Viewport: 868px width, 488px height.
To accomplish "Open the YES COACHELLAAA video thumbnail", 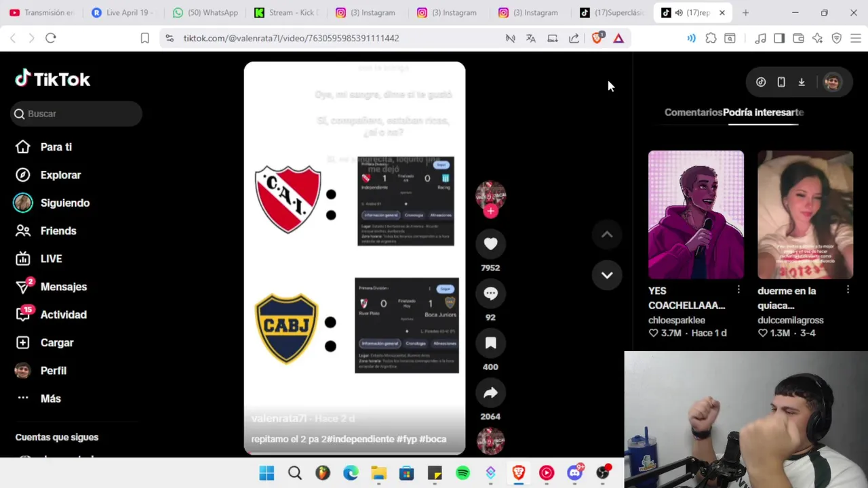I will click(696, 215).
